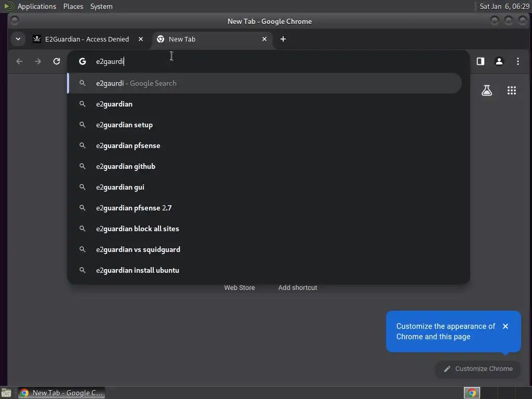Screen dimensions: 532x399
Task: Click the browser forward arrow
Action: [37, 61]
